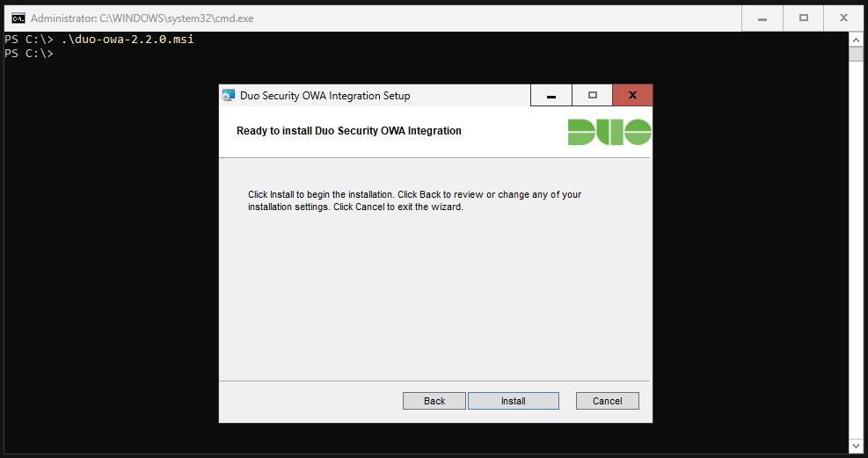Click the '.\duo-owa-2.2.0.msi' command text
Image resolution: width=868 pixels, height=458 pixels.
128,40
